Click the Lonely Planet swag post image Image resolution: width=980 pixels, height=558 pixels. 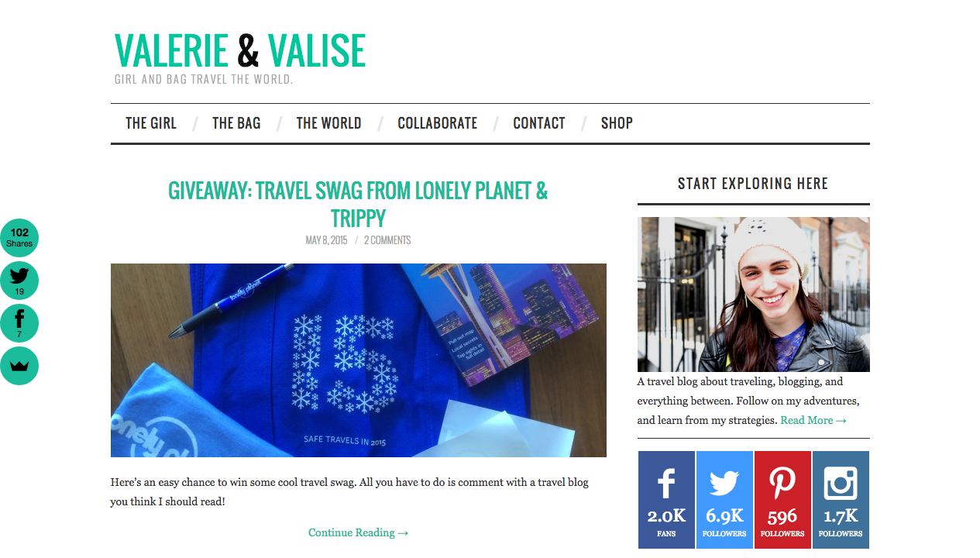pyautogui.click(x=359, y=360)
